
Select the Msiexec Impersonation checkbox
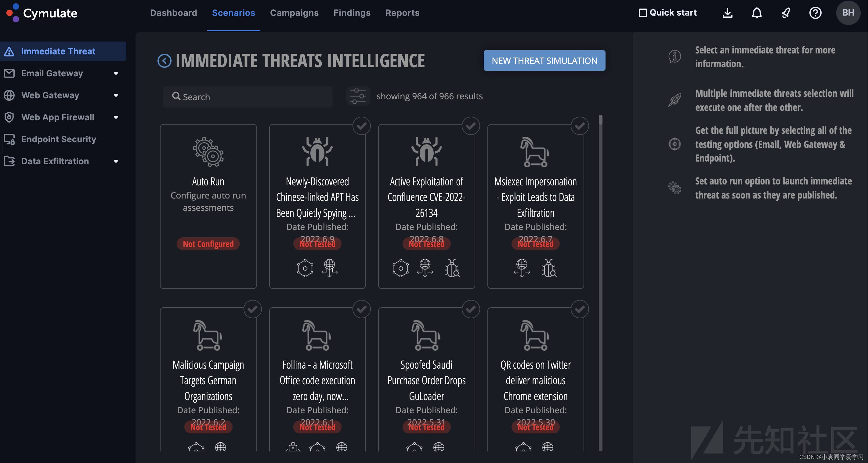[x=580, y=126]
